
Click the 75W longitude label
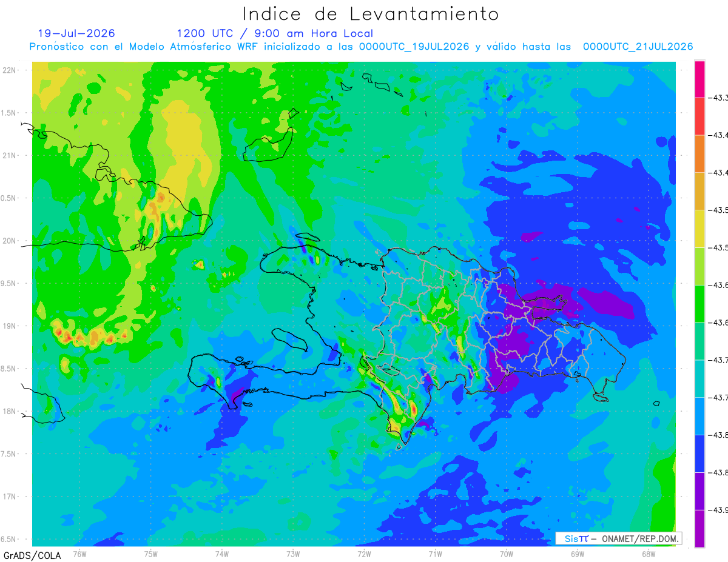tap(151, 554)
